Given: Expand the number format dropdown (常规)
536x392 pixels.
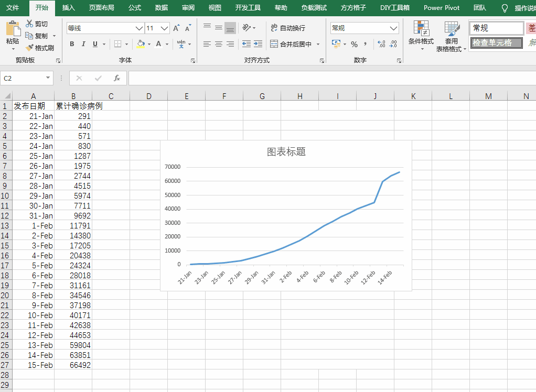Looking at the screenshot, I should click(394, 28).
